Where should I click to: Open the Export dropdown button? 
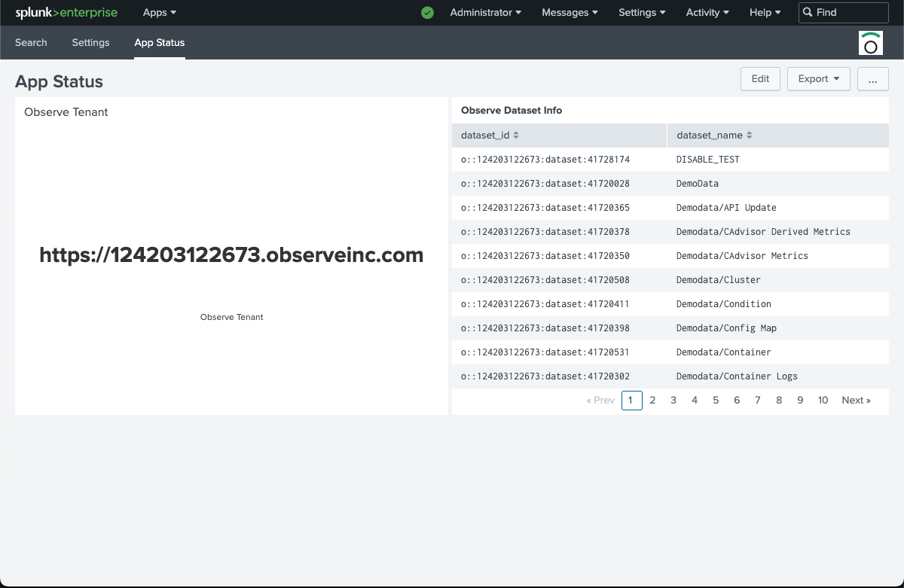click(819, 79)
